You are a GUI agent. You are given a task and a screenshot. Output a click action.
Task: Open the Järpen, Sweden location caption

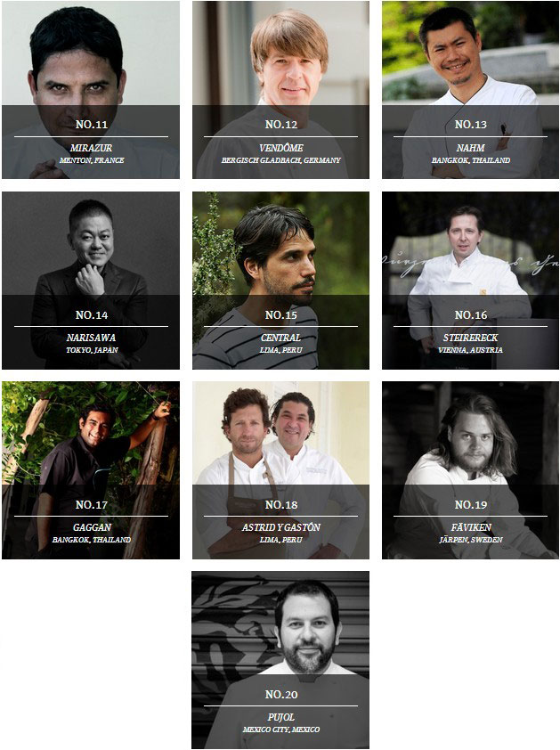(x=471, y=540)
